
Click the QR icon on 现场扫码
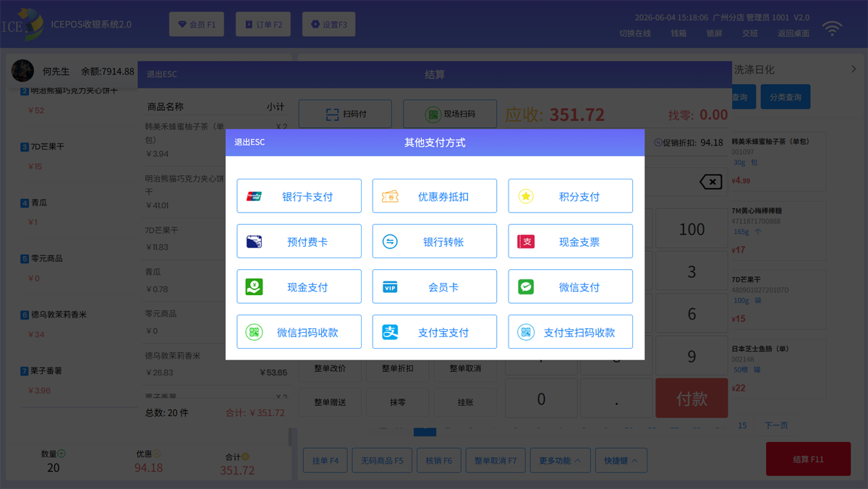point(433,114)
